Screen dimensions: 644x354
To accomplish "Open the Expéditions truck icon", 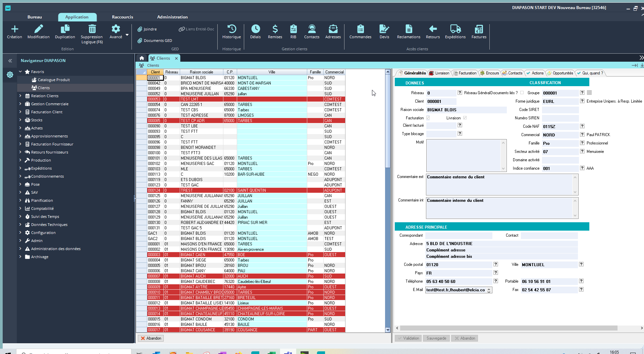I will coord(455,29).
